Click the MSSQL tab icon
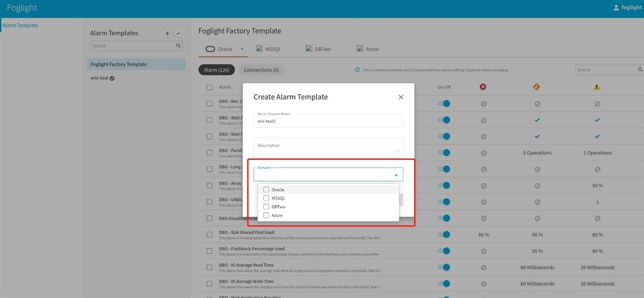 click(x=259, y=49)
